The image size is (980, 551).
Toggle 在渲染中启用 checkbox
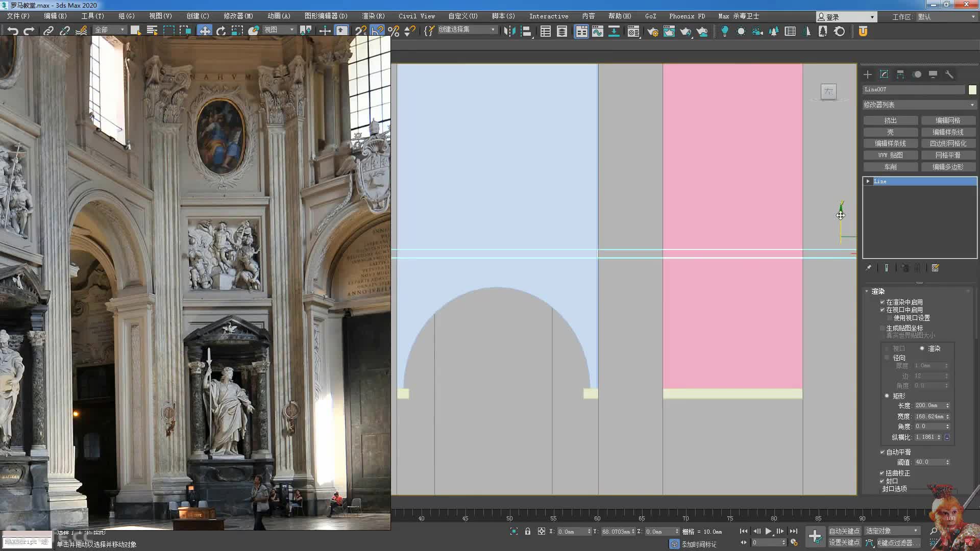tap(882, 302)
